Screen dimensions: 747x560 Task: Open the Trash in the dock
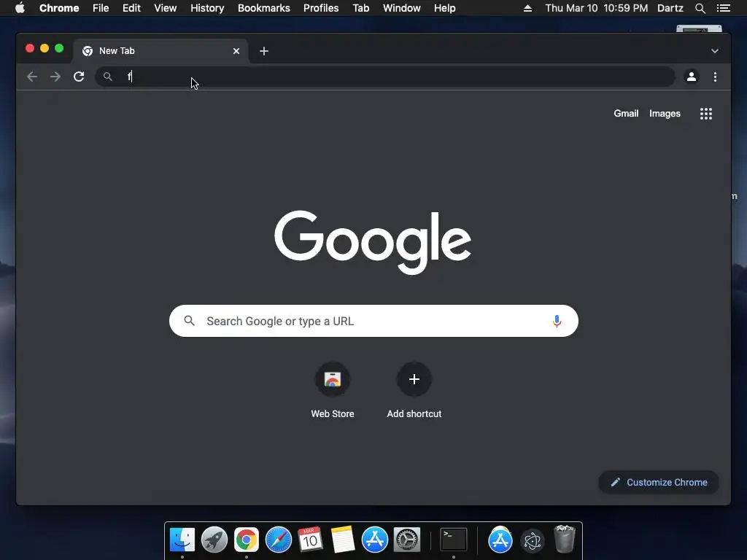tap(565, 539)
